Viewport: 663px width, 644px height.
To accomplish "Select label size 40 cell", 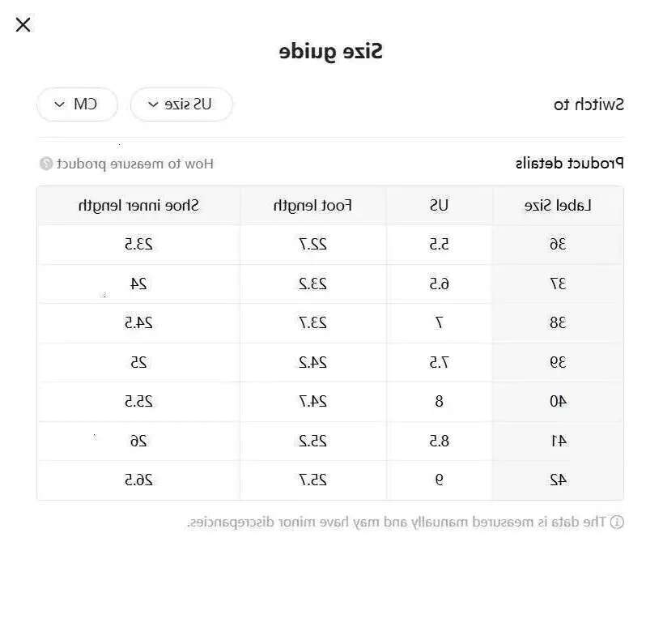I will tap(558, 401).
